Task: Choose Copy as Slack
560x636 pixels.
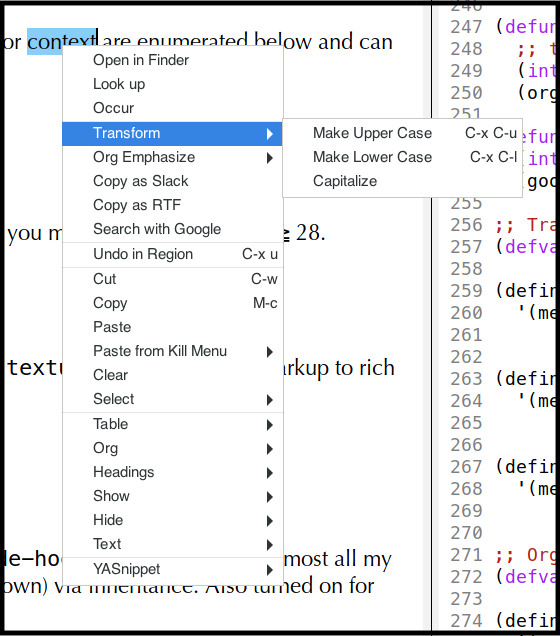Action: point(172,181)
